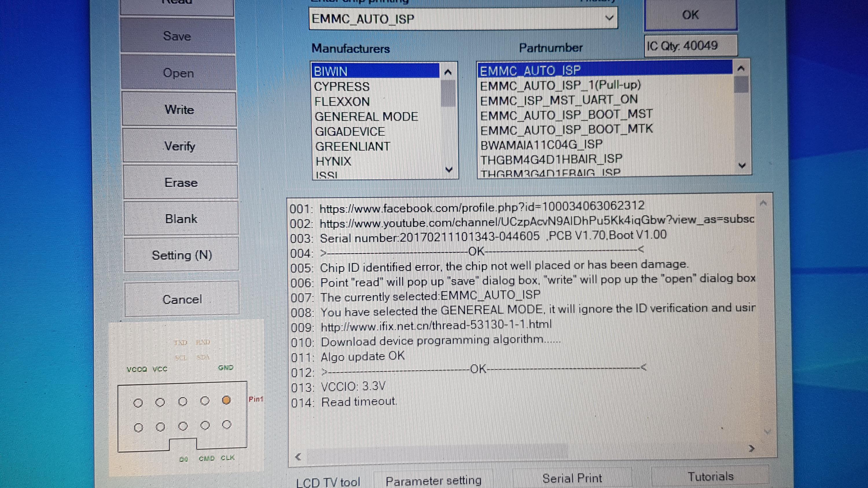
Task: Click the orange Pin1 connector circle
Action: coord(227,400)
